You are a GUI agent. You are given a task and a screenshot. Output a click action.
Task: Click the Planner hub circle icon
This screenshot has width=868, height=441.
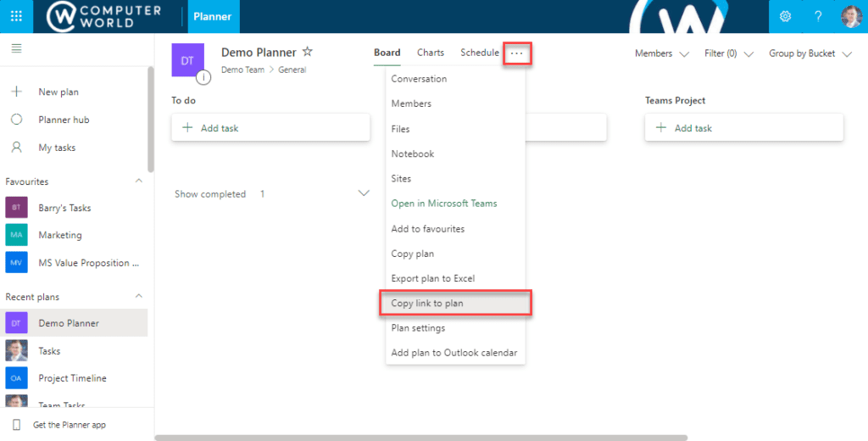point(17,119)
